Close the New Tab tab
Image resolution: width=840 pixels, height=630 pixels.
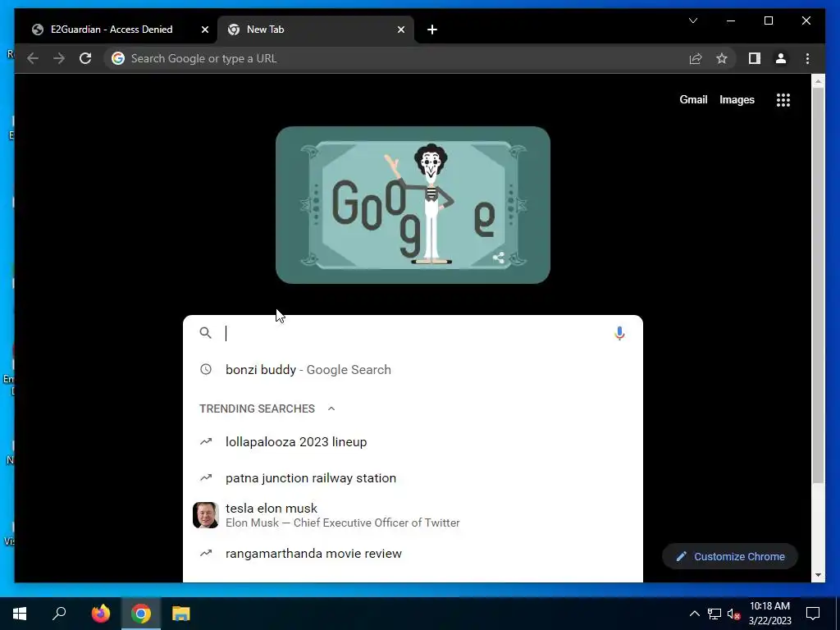click(x=400, y=30)
